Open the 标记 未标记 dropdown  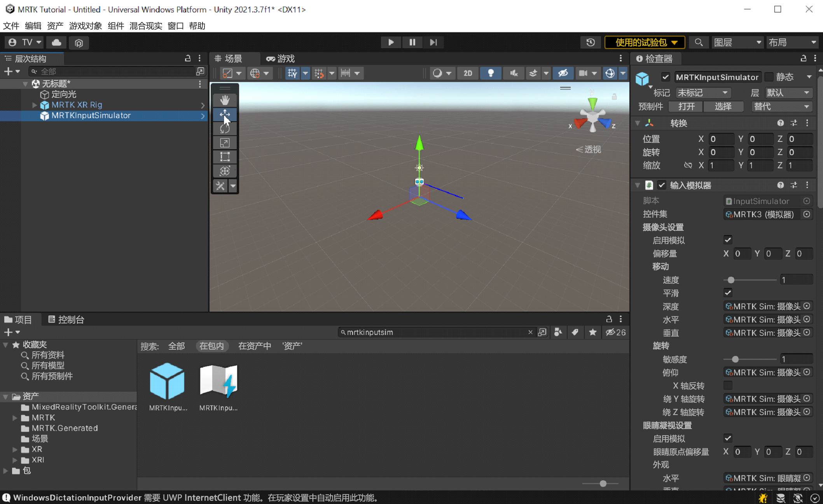[x=703, y=92]
